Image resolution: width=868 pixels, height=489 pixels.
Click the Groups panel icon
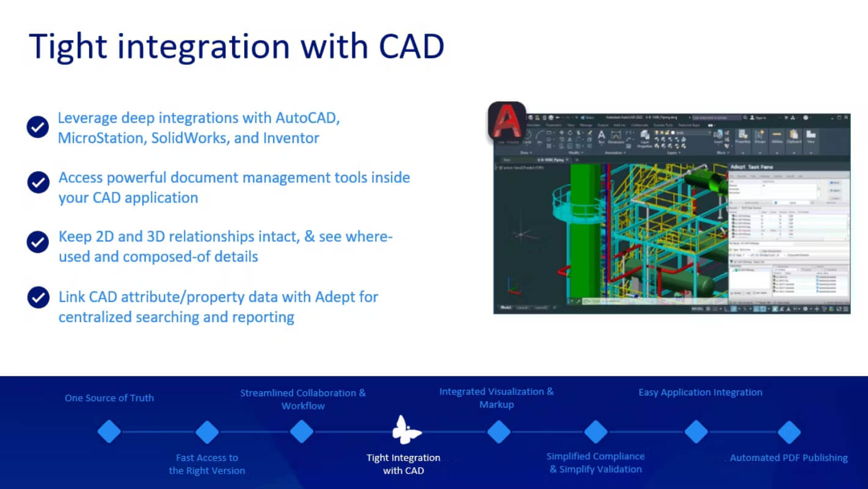pos(759,137)
